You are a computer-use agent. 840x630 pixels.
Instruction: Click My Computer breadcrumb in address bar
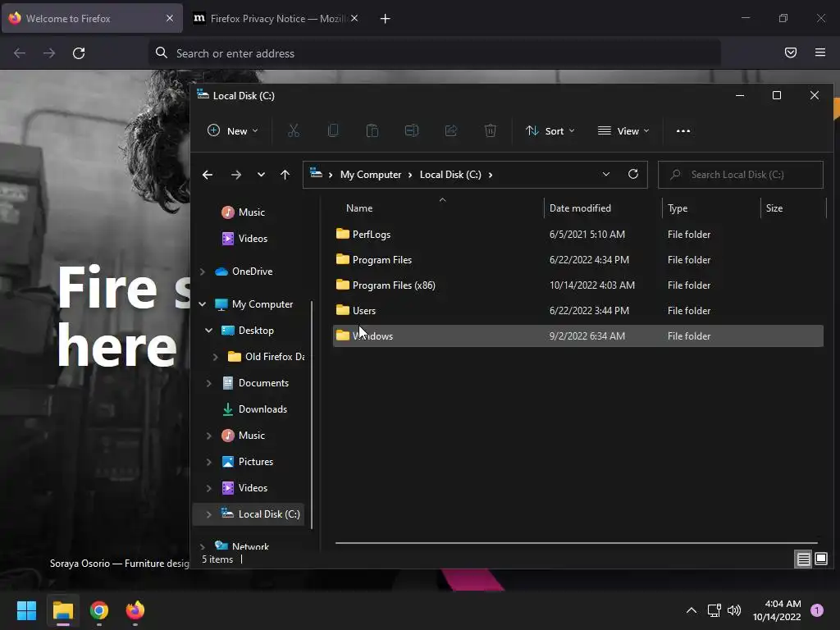371,175
